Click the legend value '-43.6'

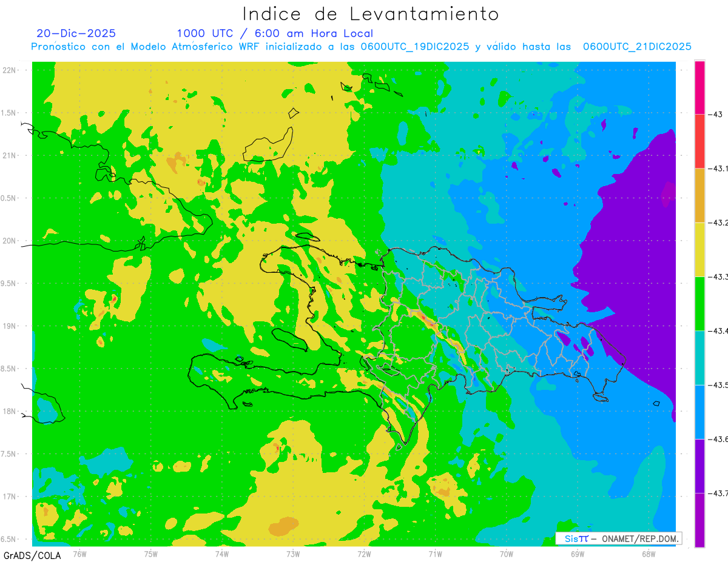point(718,439)
